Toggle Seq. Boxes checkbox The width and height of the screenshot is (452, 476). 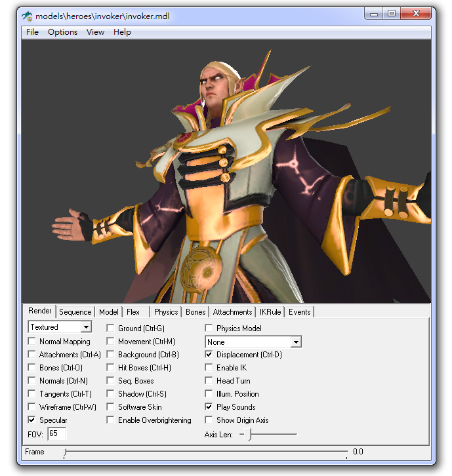click(x=110, y=380)
